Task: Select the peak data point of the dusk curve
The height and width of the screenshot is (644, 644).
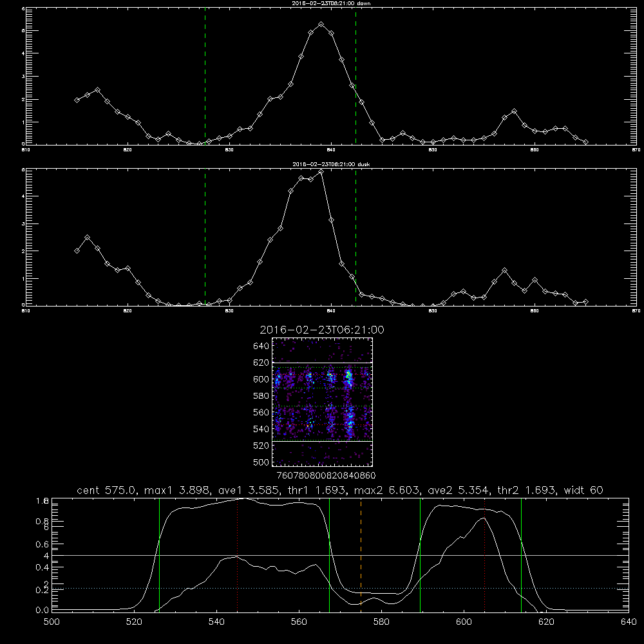Action: point(321,172)
